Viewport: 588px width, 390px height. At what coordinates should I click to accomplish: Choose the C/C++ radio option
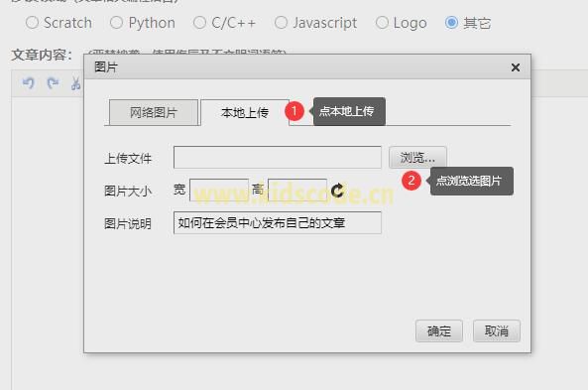(x=199, y=23)
